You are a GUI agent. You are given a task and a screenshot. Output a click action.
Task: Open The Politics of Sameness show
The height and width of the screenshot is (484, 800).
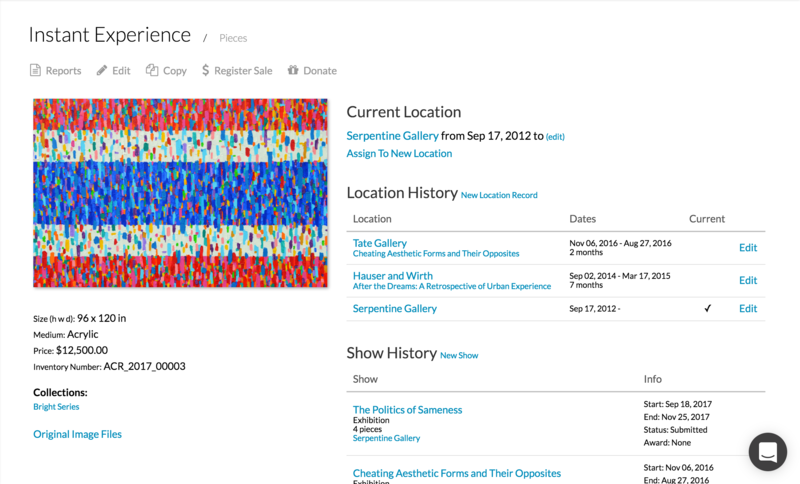(407, 410)
